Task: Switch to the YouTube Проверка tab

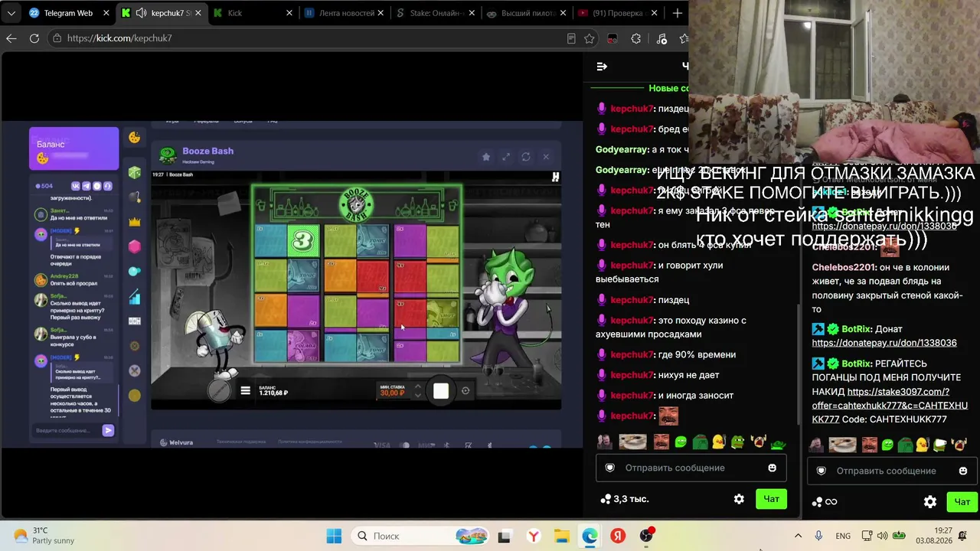Action: coord(618,13)
